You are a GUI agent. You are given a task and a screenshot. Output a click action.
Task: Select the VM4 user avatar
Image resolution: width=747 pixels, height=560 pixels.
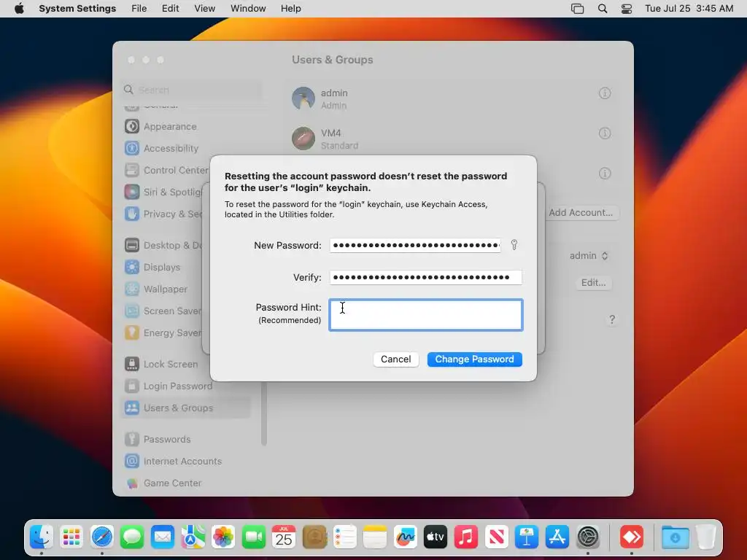pyautogui.click(x=303, y=139)
